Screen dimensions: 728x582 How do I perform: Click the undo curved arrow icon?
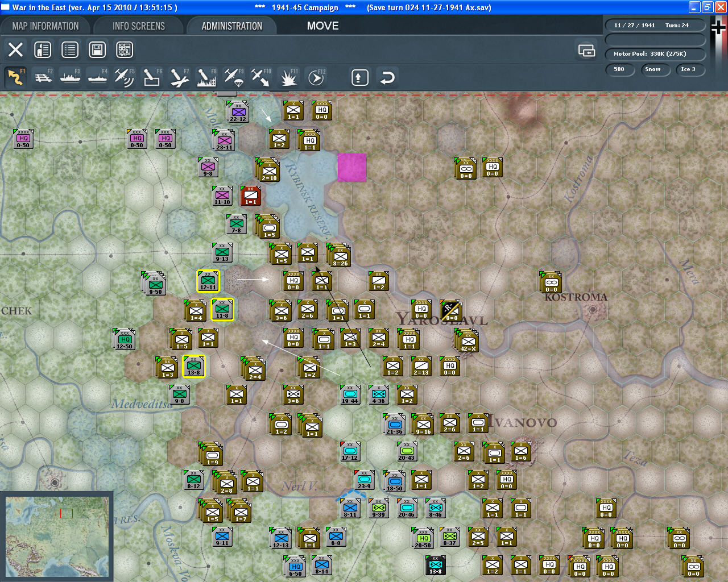click(387, 77)
